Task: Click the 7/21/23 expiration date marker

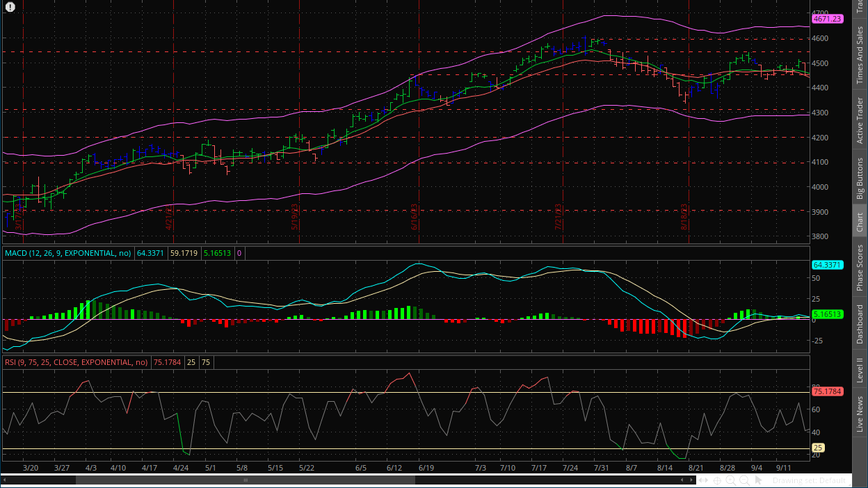Action: coord(558,217)
